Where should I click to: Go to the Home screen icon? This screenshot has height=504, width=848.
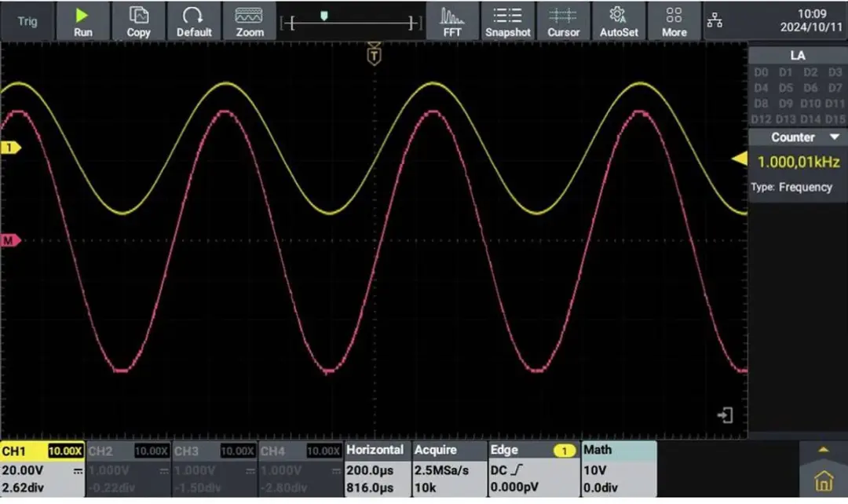(823, 480)
